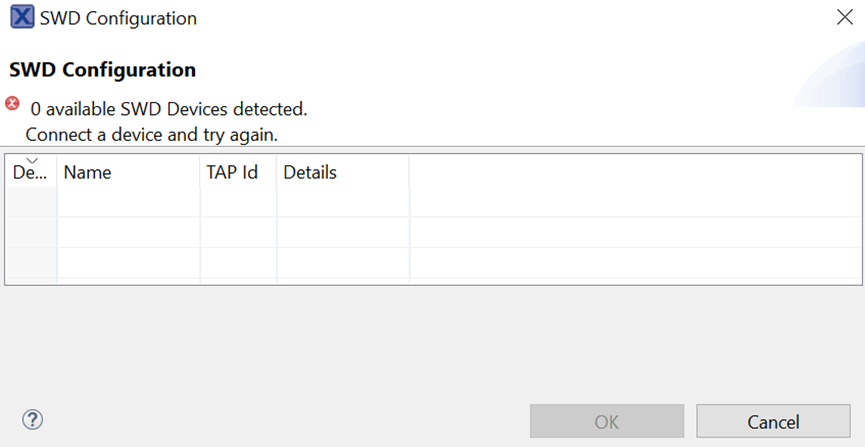Select the second empty row's Name cell

128,232
